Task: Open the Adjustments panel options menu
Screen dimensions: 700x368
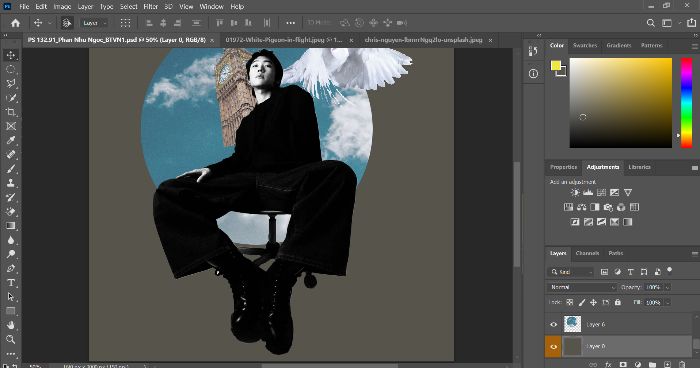Action: coord(695,168)
